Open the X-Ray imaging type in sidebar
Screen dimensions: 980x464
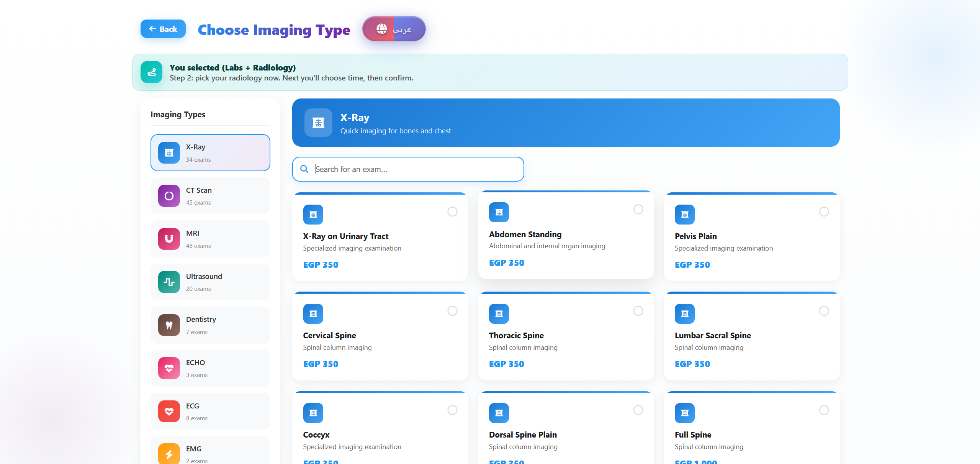(x=210, y=152)
